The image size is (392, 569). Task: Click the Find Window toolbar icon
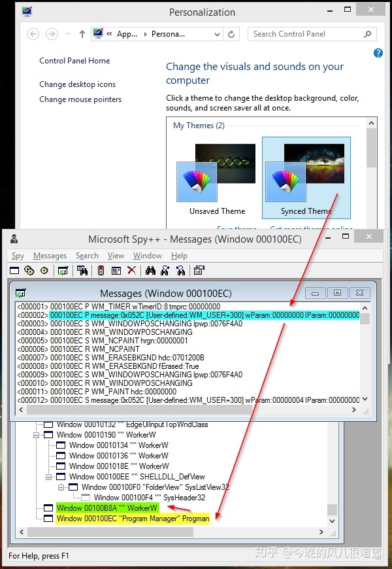pyautogui.click(x=82, y=270)
